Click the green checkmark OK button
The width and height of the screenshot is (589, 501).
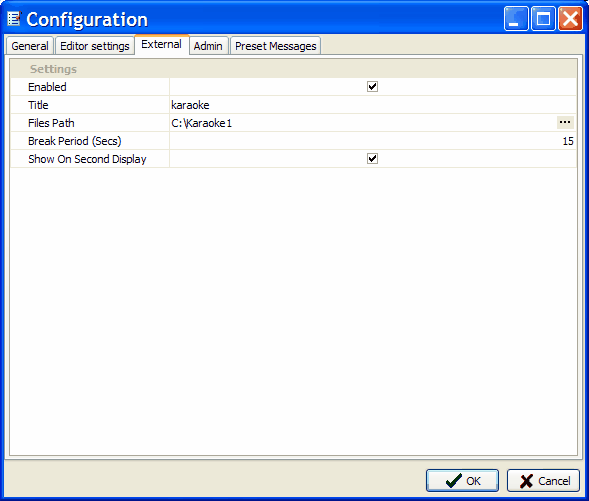pyautogui.click(x=462, y=480)
